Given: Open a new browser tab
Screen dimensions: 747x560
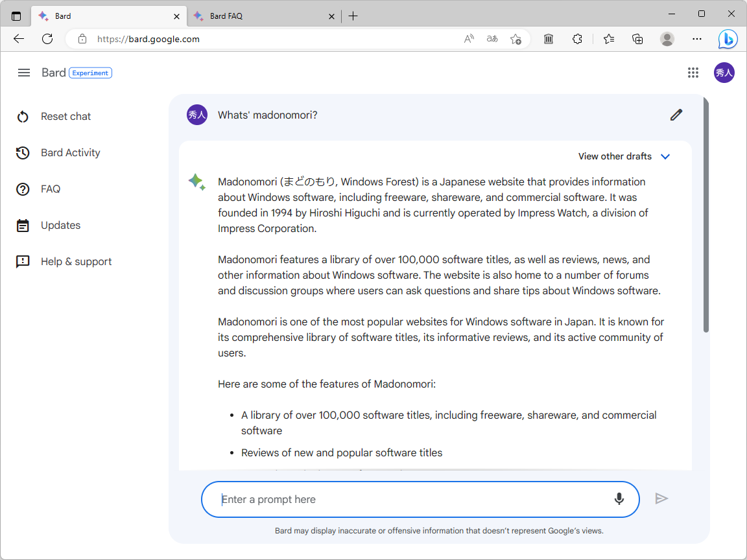Looking at the screenshot, I should 353,16.
